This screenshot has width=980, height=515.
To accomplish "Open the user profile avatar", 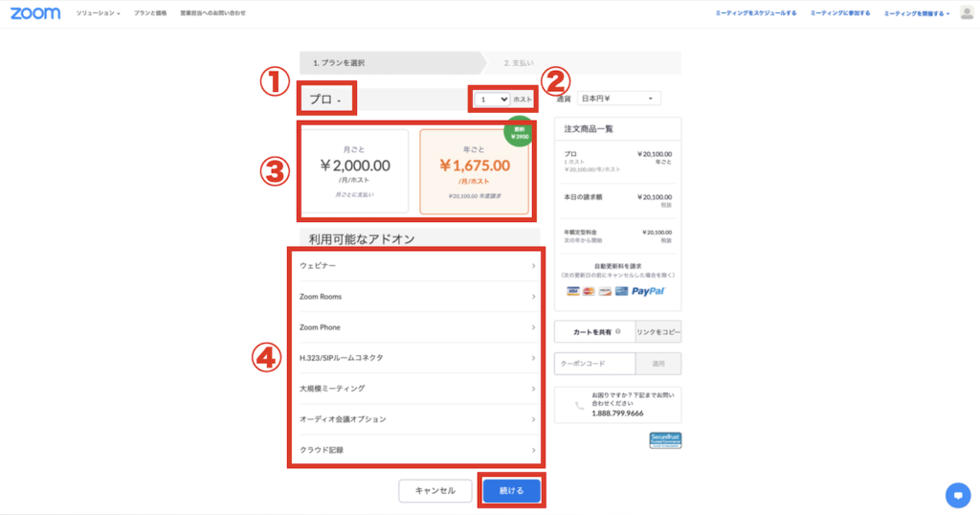I will [966, 12].
